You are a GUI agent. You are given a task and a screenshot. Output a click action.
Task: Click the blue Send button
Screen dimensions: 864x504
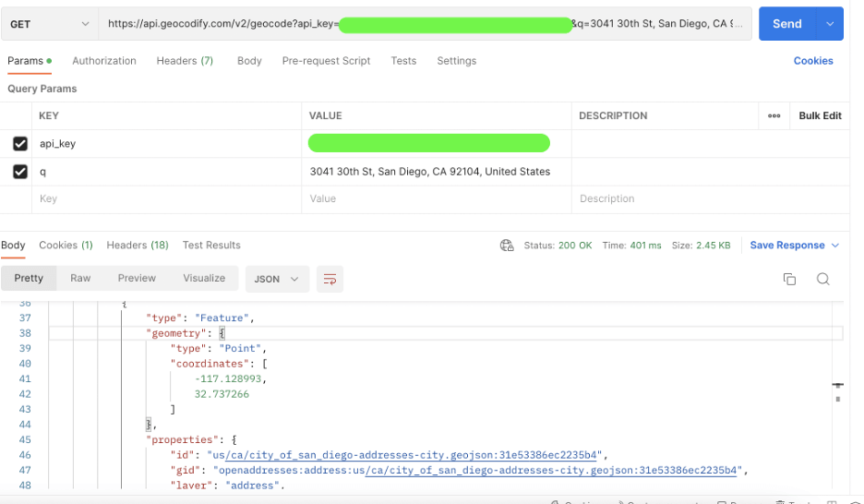[786, 24]
